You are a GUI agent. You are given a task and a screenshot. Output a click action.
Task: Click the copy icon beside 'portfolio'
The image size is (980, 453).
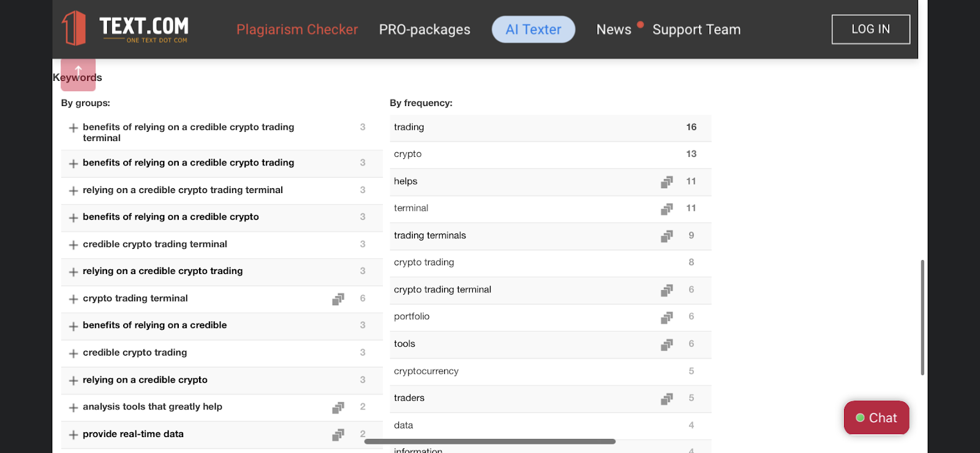click(666, 318)
